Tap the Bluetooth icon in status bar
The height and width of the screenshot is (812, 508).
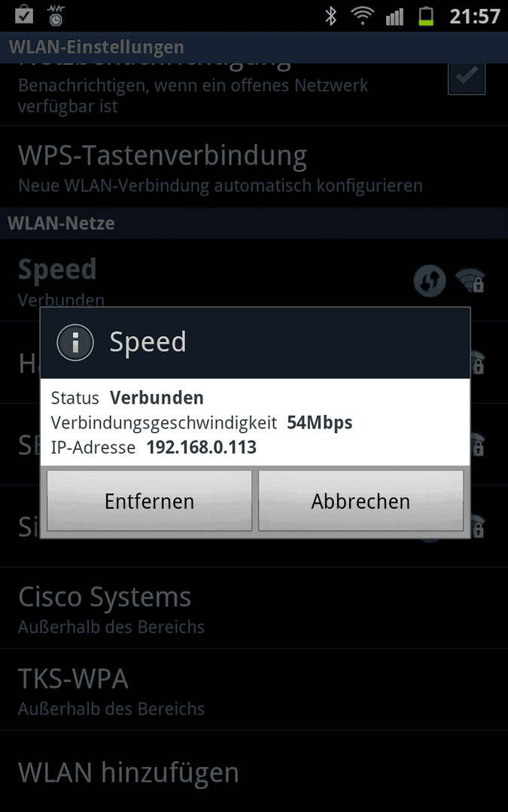click(330, 16)
